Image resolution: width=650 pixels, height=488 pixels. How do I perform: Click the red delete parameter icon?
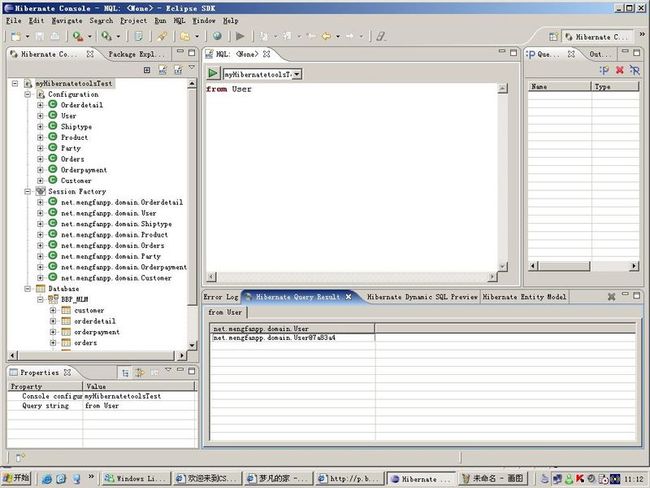(619, 70)
